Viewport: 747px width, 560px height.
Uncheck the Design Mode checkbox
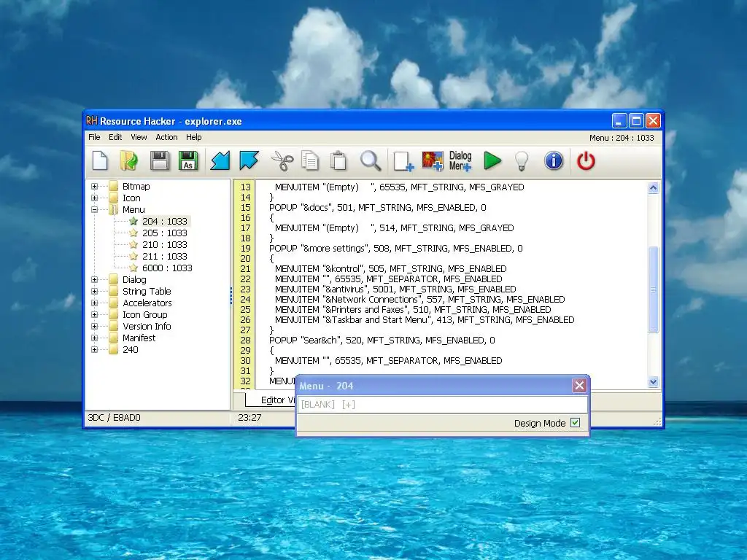click(575, 422)
